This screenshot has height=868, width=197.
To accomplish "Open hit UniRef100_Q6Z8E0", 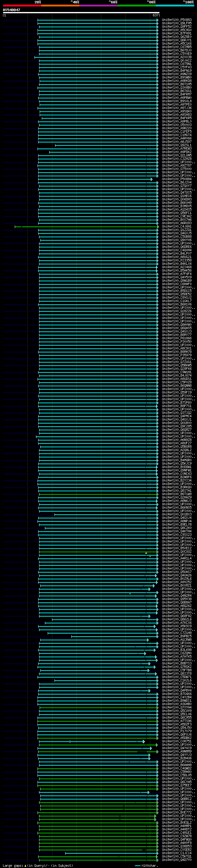I will point(177,37).
